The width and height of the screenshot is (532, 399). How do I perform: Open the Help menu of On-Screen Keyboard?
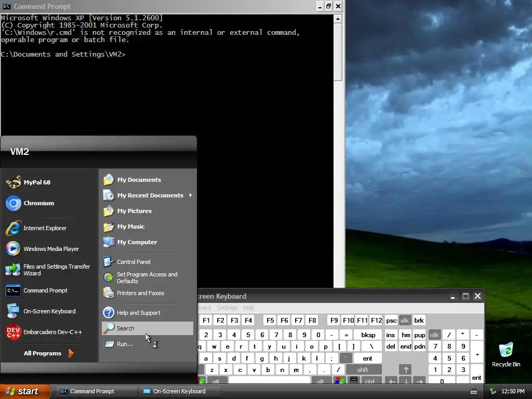[248, 308]
